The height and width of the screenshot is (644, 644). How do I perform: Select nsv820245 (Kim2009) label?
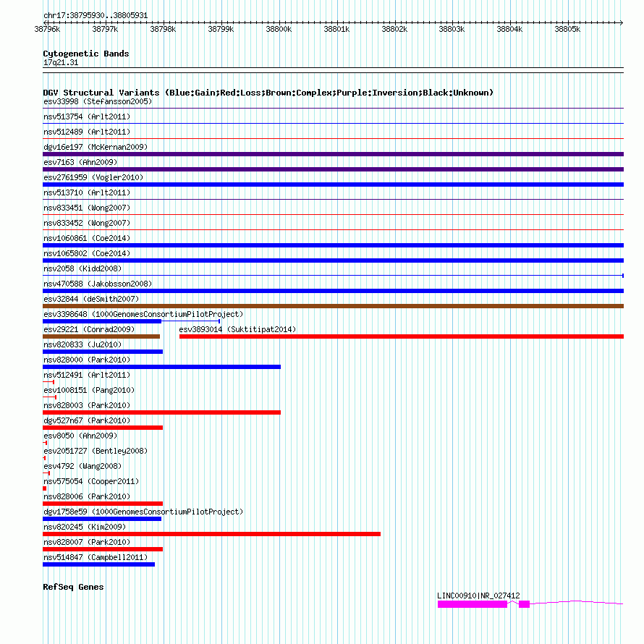pyautogui.click(x=85, y=527)
